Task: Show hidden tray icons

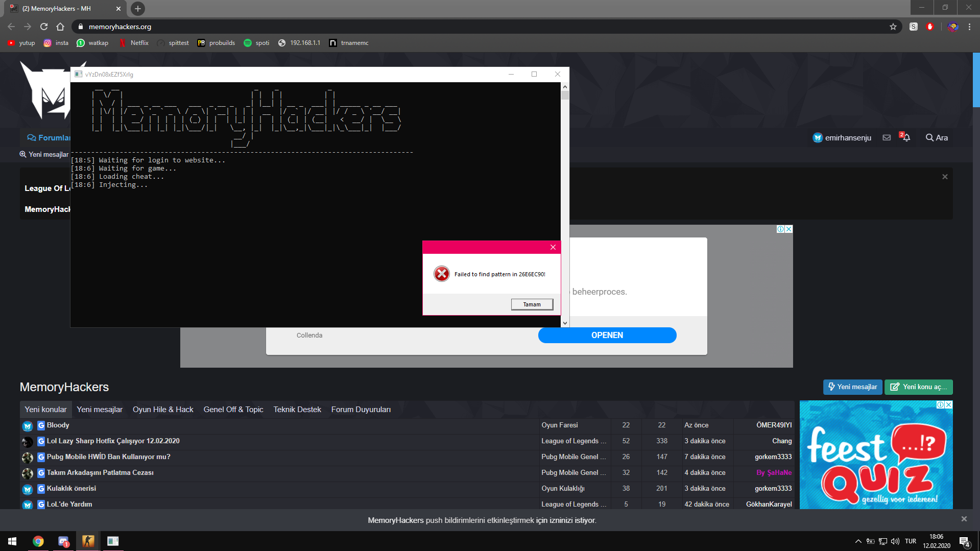Action: (x=858, y=541)
